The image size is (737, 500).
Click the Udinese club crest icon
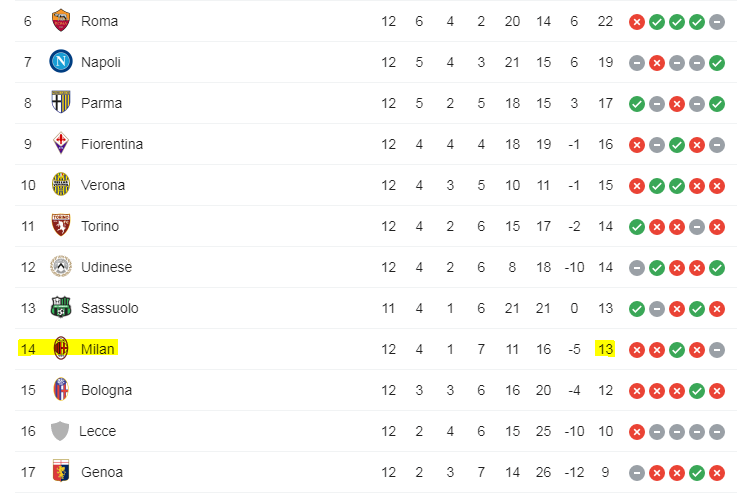click(60, 267)
